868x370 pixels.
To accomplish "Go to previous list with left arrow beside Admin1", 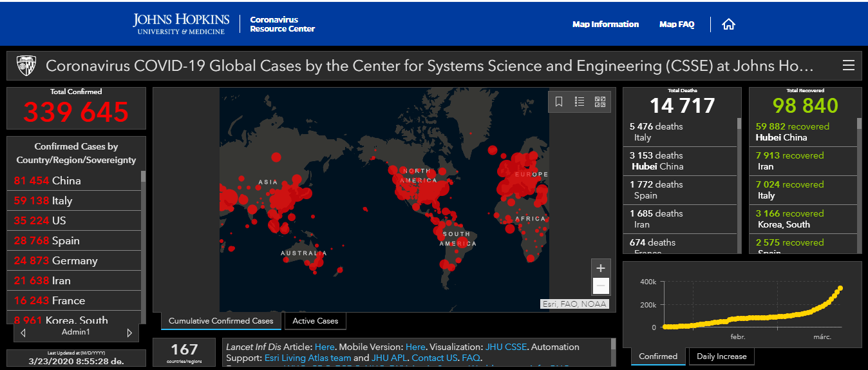I will (x=23, y=333).
